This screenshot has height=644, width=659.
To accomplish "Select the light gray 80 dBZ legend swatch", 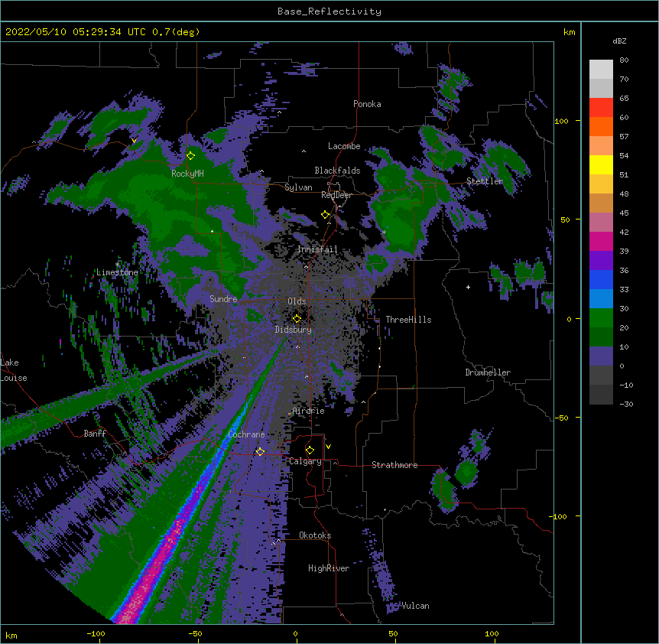I will [601, 69].
